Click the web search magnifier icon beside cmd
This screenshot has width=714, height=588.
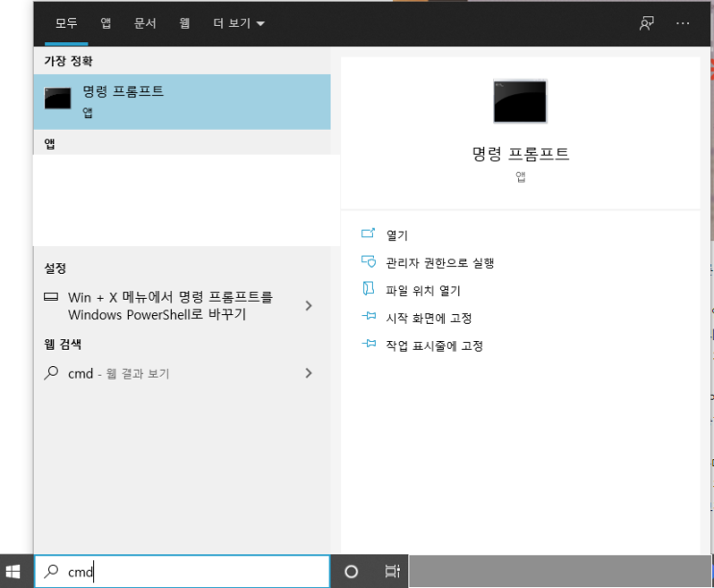tap(51, 373)
